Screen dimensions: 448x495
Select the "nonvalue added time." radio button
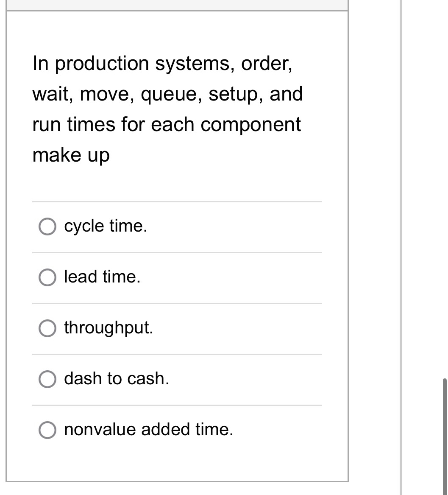(48, 430)
